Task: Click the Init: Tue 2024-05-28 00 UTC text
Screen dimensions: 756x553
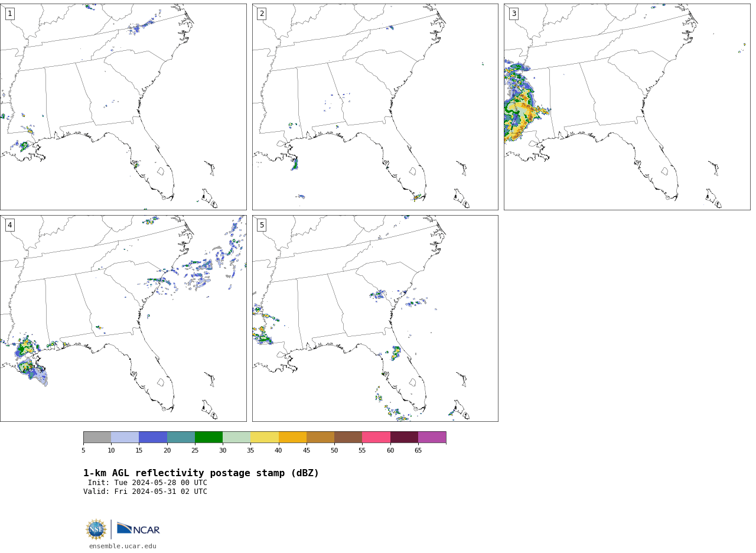Action: coord(148,483)
